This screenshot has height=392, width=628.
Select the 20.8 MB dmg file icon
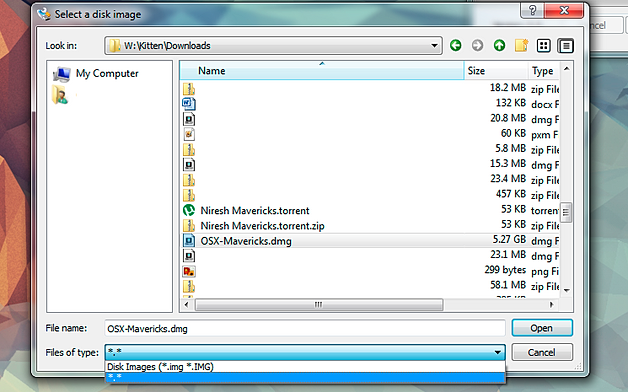(189, 119)
